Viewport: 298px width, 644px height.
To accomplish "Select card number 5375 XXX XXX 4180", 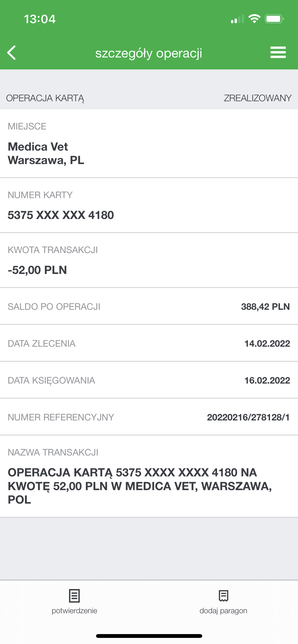I will click(61, 215).
